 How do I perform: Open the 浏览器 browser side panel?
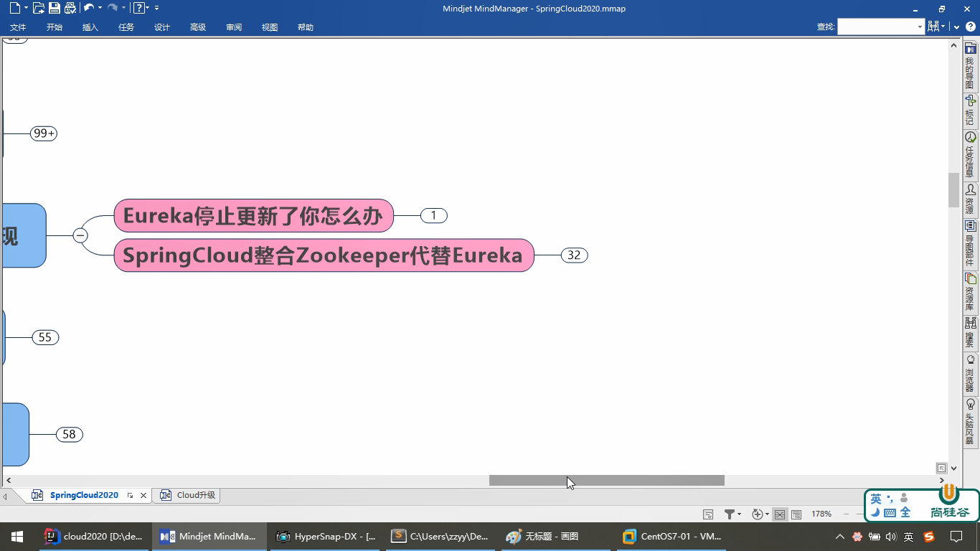pyautogui.click(x=971, y=374)
